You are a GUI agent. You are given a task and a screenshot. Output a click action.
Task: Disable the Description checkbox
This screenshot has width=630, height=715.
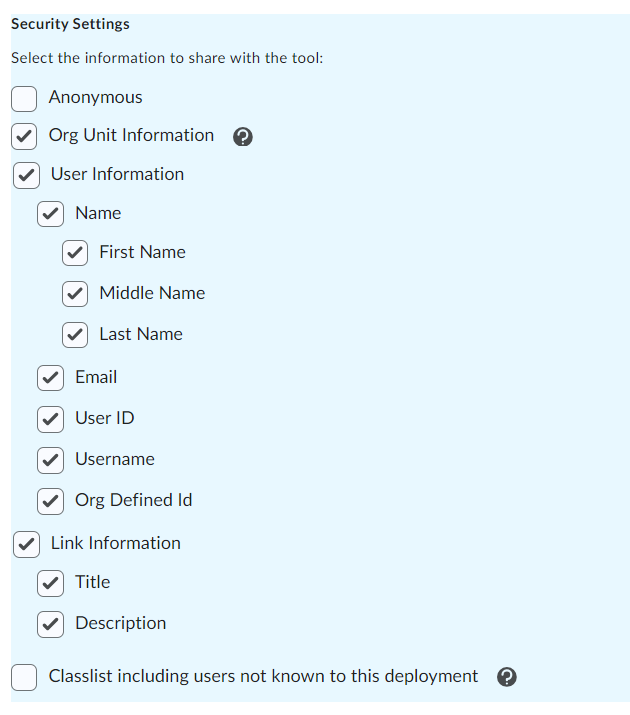[x=51, y=624]
